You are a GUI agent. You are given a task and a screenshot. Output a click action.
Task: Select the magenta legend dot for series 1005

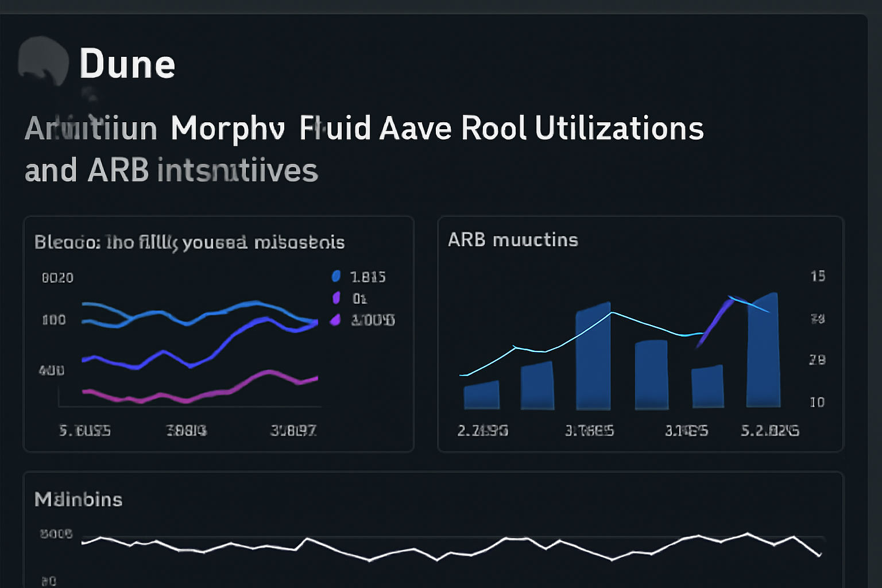(x=335, y=320)
